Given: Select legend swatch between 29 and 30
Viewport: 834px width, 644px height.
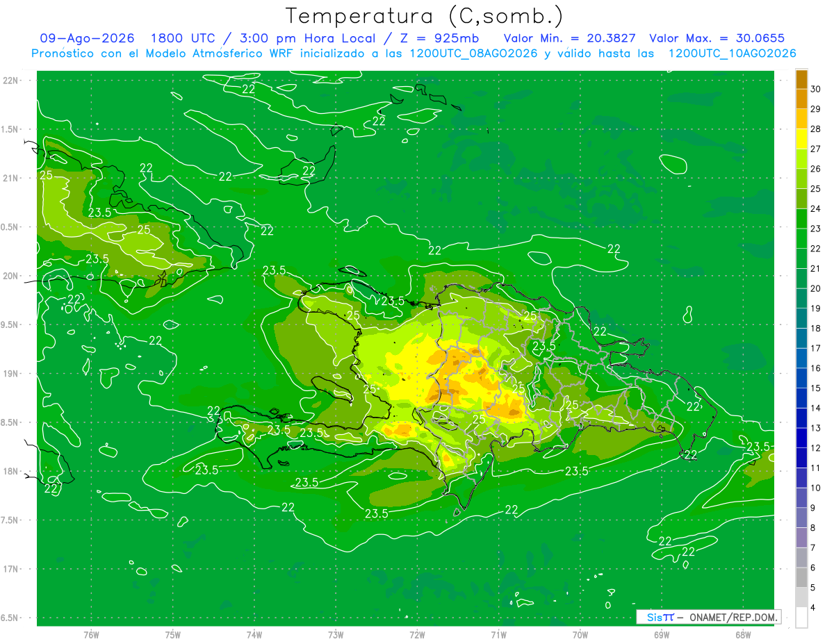Looking at the screenshot, I should [x=801, y=99].
